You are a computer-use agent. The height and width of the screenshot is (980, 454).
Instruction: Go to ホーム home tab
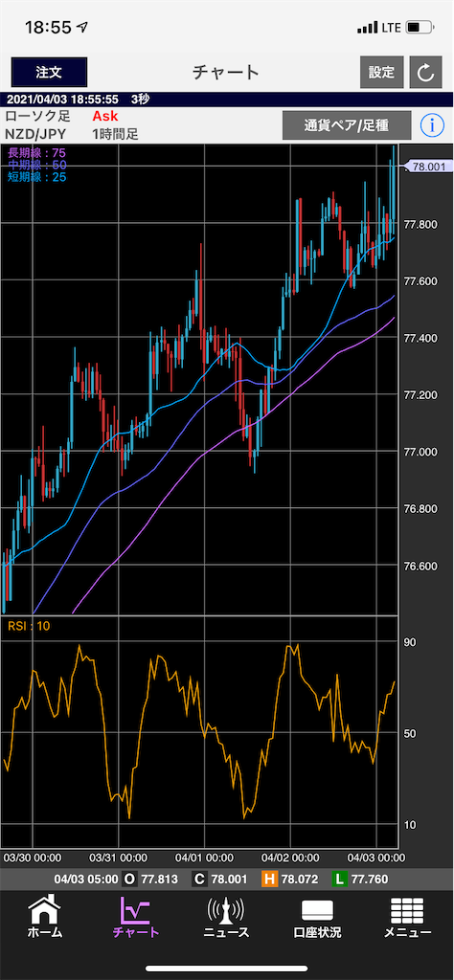[x=45, y=918]
